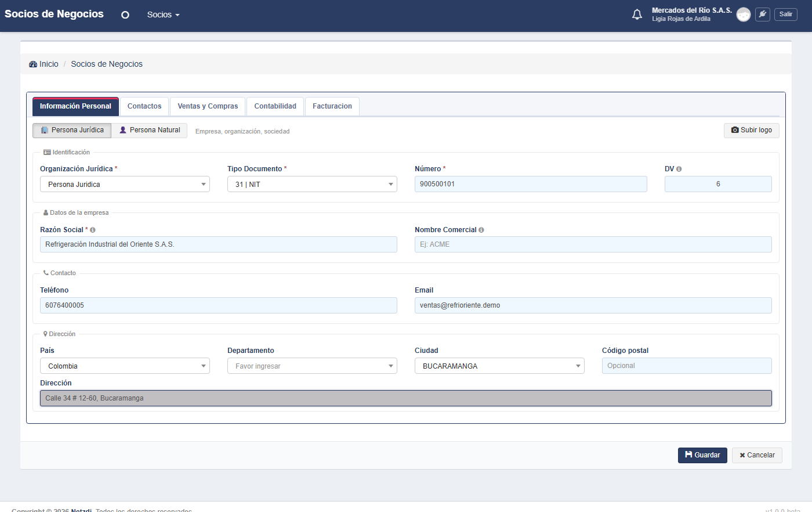Open the Ventas y Compras tab
The height and width of the screenshot is (512, 812).
[208, 106]
